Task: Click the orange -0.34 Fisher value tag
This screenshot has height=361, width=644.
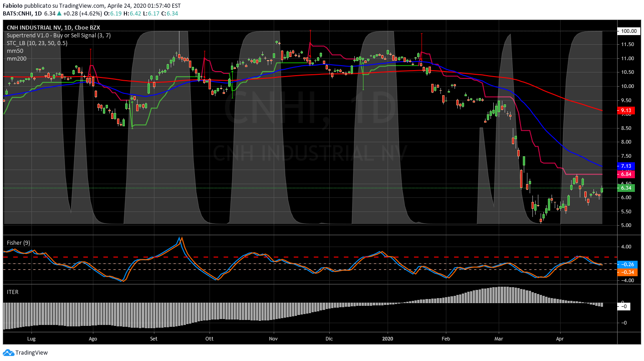Action: (626, 272)
